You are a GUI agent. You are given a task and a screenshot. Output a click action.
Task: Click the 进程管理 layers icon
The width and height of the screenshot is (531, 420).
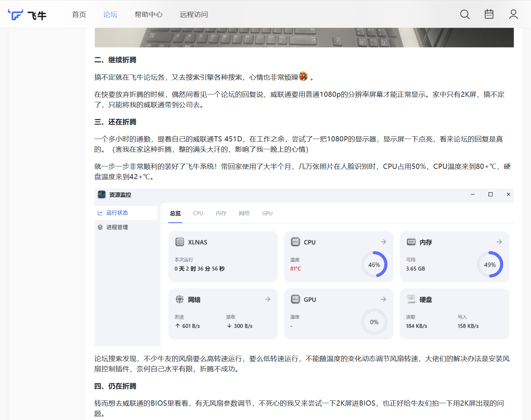[100, 227]
